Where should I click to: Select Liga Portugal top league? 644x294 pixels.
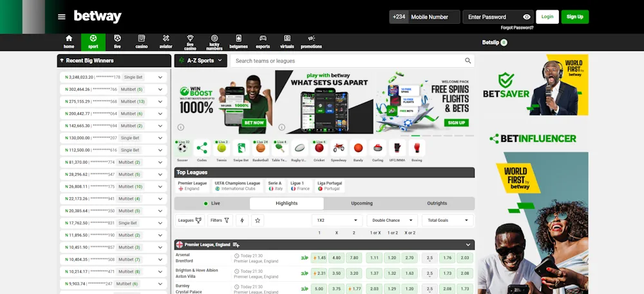click(330, 186)
